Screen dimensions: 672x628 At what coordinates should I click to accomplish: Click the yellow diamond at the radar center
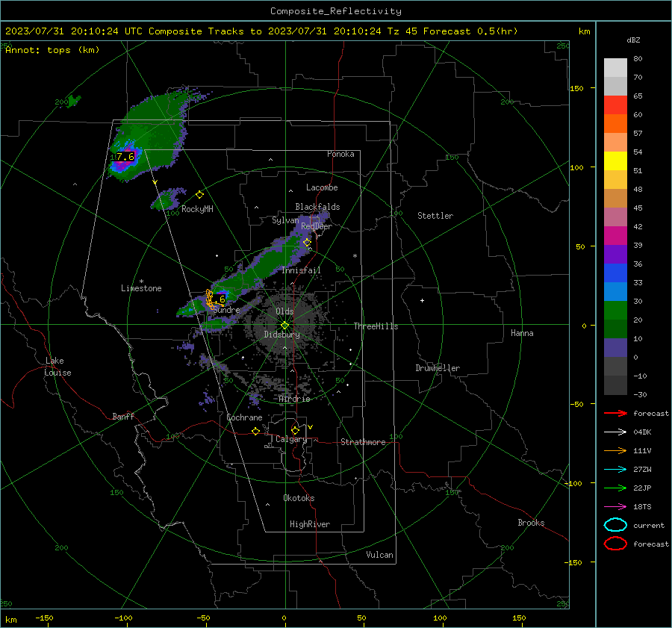tap(285, 326)
